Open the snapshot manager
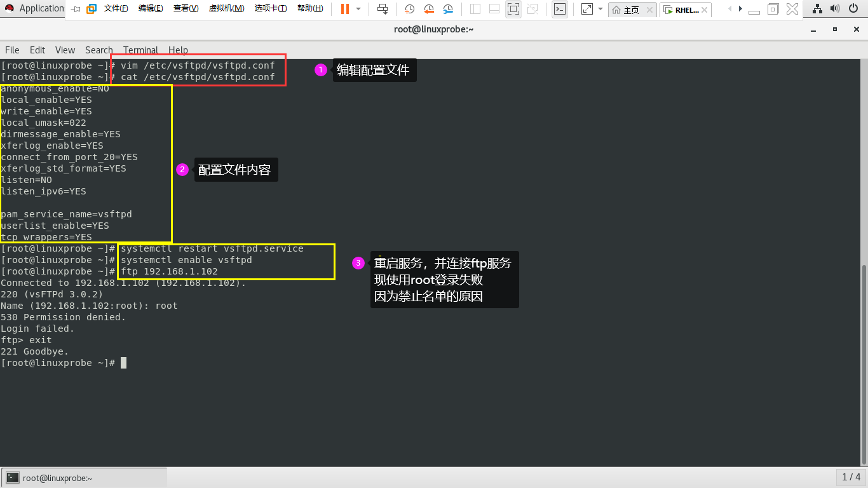Viewport: 868px width, 488px height. click(448, 9)
